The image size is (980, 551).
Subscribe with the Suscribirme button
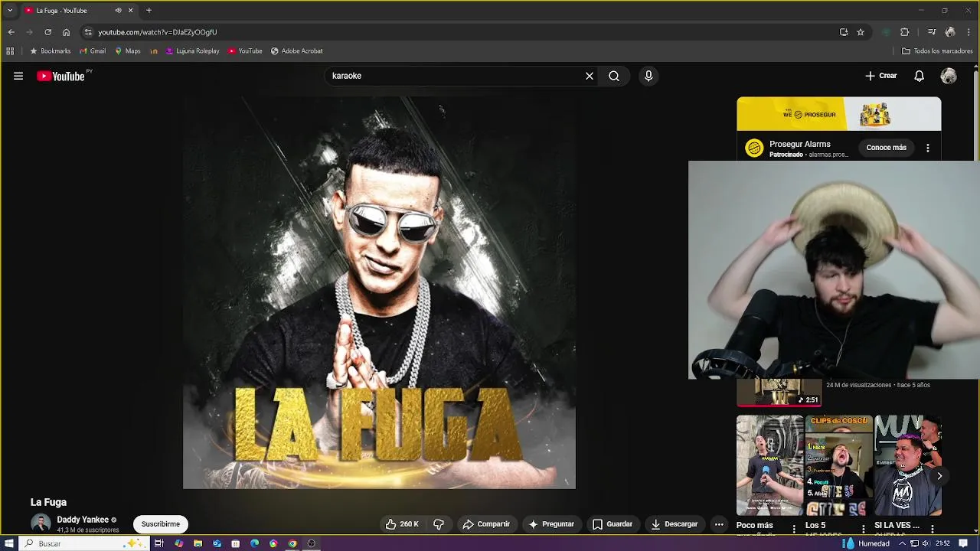161,524
